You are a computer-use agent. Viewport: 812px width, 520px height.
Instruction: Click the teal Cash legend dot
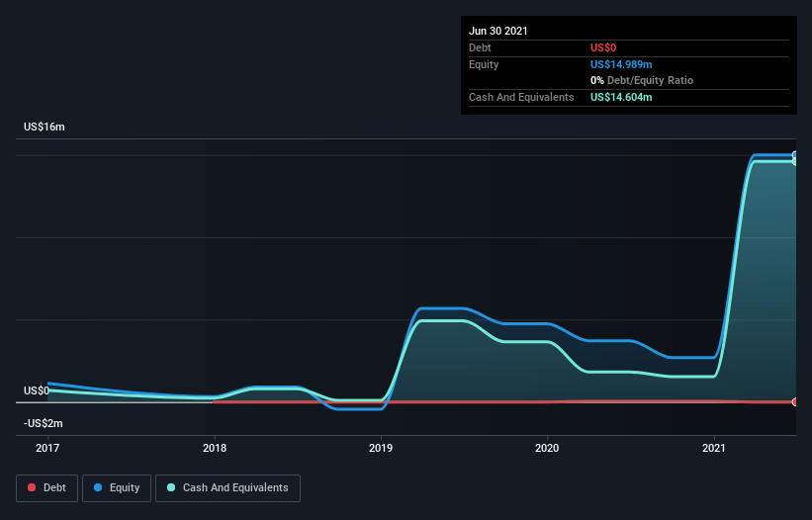coord(171,487)
